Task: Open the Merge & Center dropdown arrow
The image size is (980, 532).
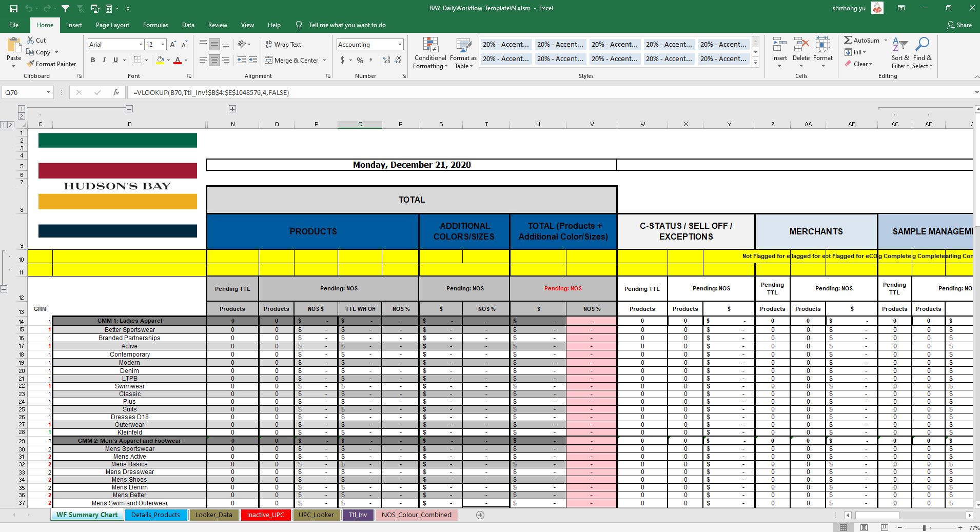Action: (x=325, y=60)
